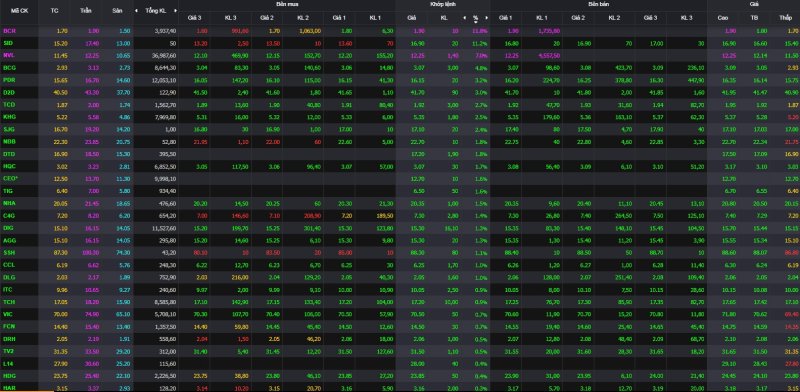
Task: Click right arrow beside % column header
Action: tap(486, 18)
